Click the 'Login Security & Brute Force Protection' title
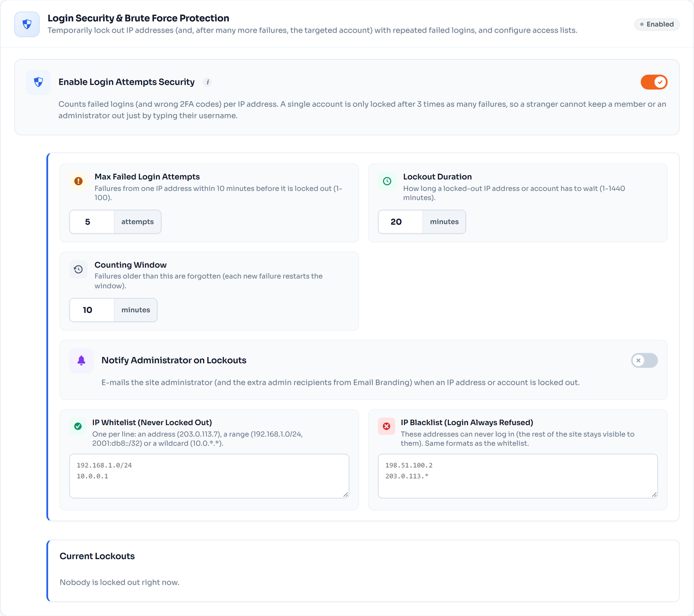 tap(138, 18)
